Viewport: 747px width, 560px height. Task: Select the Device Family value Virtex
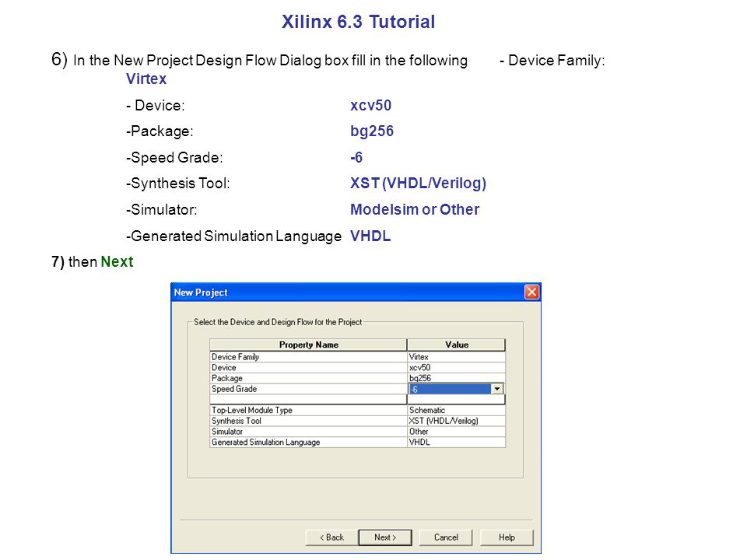pyautogui.click(x=456, y=357)
